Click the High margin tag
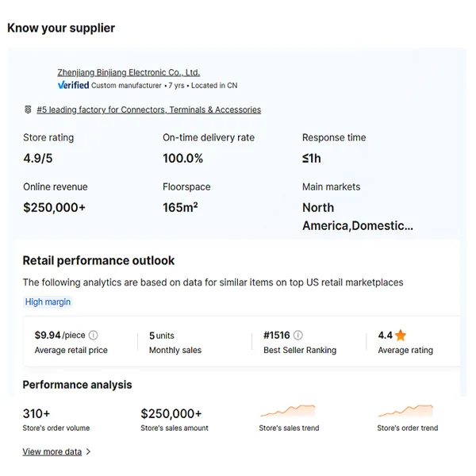 (48, 302)
